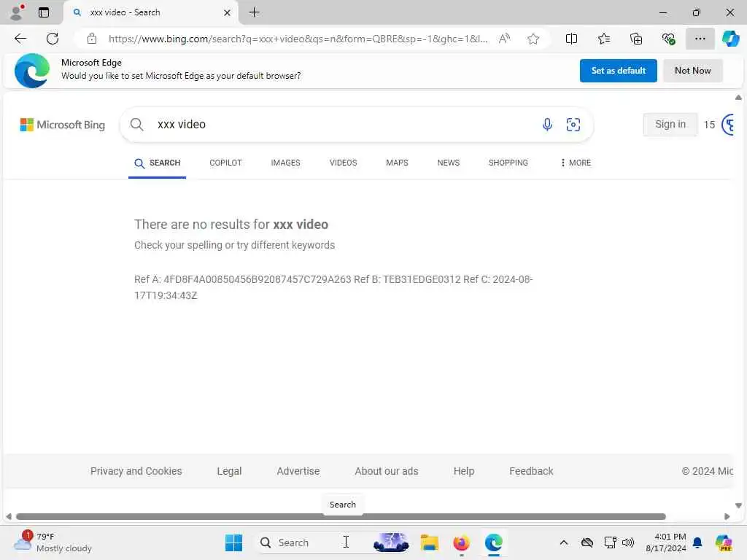747x560 pixels.
Task: Open the Windows Start menu
Action: click(233, 542)
